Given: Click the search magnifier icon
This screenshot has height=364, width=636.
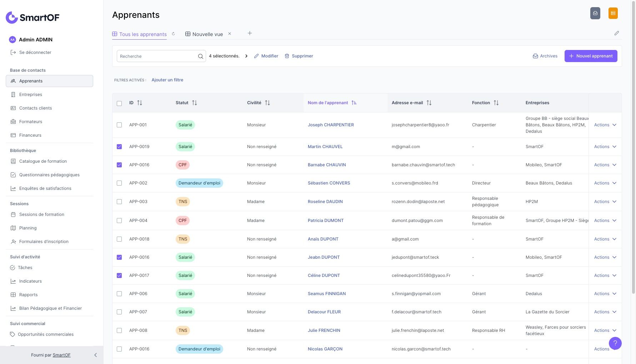Looking at the screenshot, I should coord(200,56).
